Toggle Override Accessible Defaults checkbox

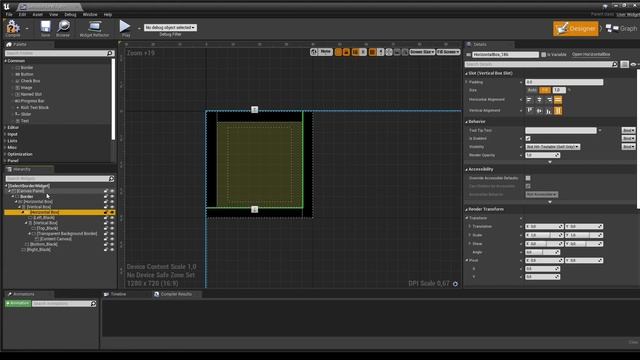point(528,178)
